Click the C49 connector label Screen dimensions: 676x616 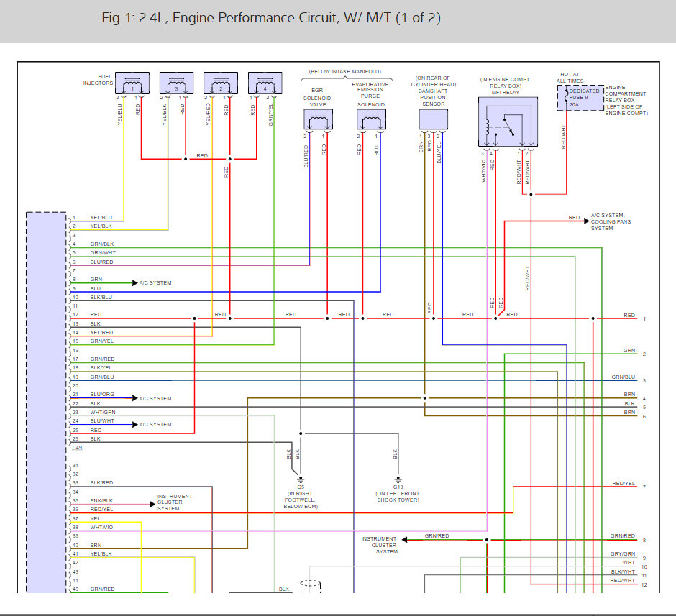77,448
